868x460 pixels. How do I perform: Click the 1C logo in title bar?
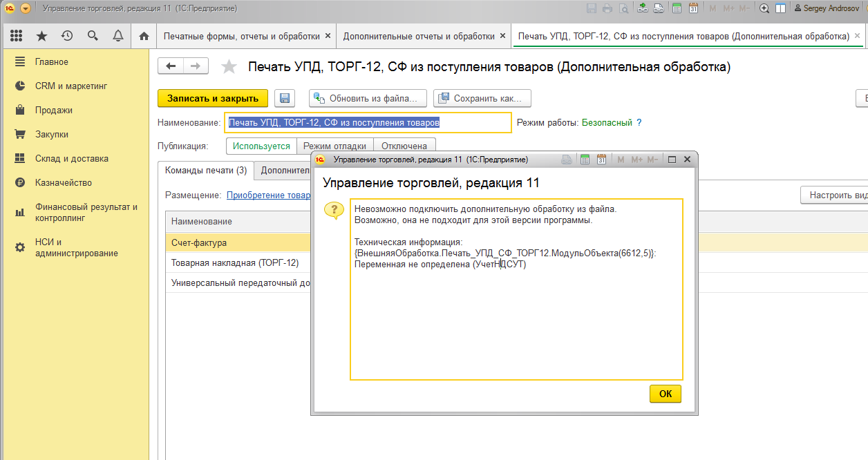[10, 8]
